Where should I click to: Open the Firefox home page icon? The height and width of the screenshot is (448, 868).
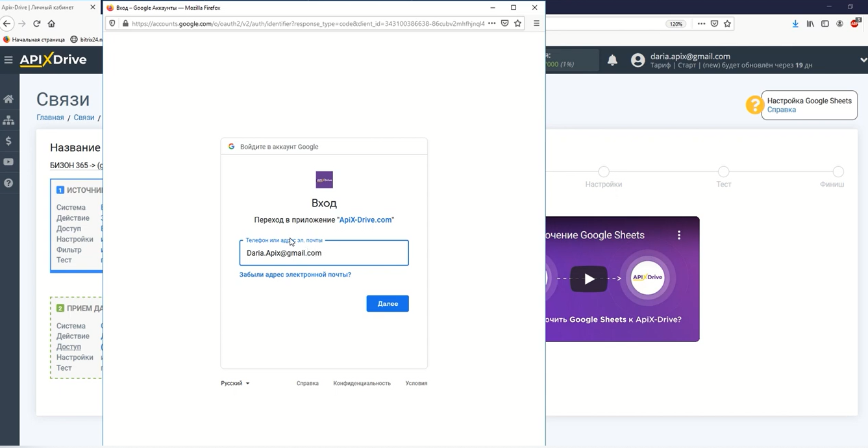[x=51, y=23]
